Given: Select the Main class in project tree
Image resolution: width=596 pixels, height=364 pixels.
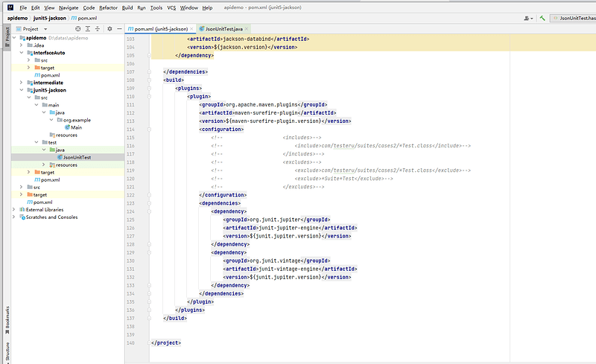Looking at the screenshot, I should point(76,128).
